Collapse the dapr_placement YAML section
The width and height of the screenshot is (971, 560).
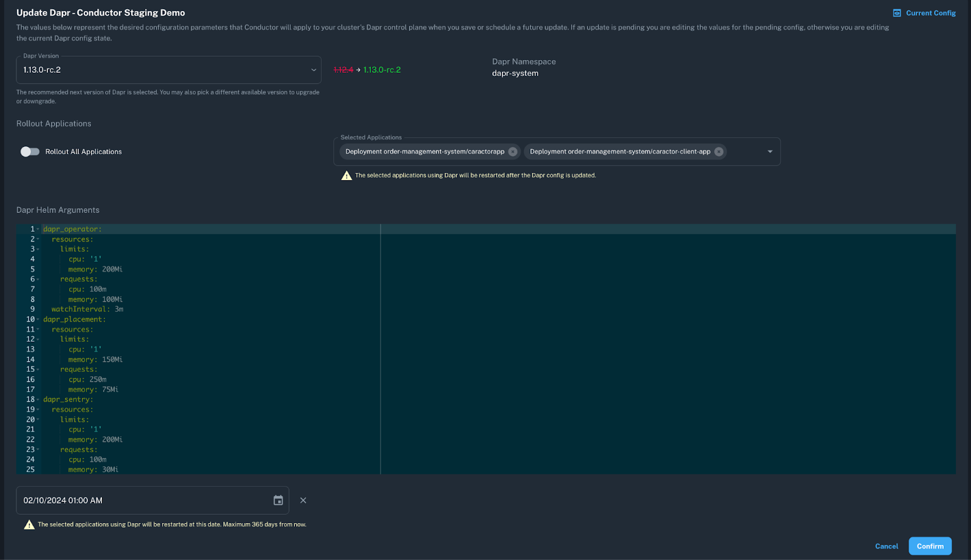[38, 319]
